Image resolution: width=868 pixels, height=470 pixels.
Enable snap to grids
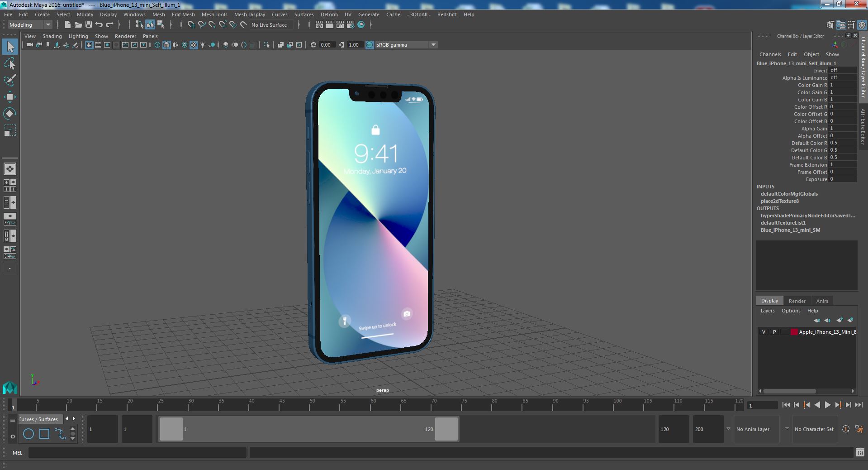191,25
